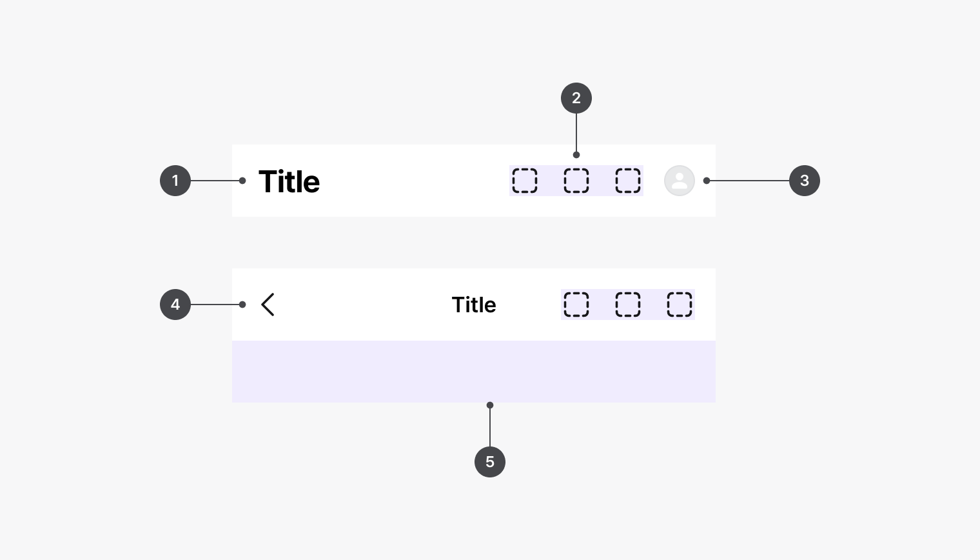This screenshot has width=980, height=560.
Task: Click the large bold Title heading
Action: (289, 181)
